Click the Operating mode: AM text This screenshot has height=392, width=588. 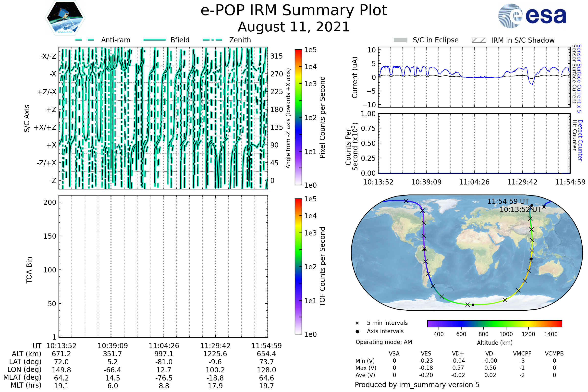pyautogui.click(x=384, y=342)
